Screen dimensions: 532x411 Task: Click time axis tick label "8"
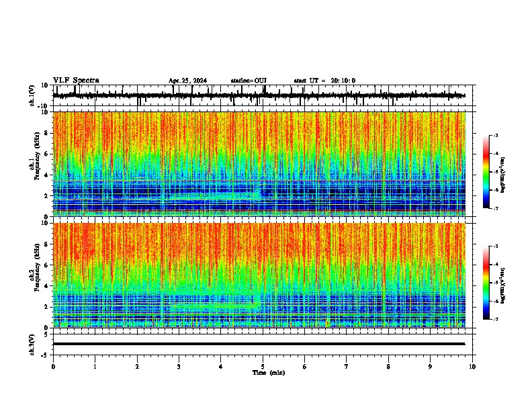coord(388,367)
